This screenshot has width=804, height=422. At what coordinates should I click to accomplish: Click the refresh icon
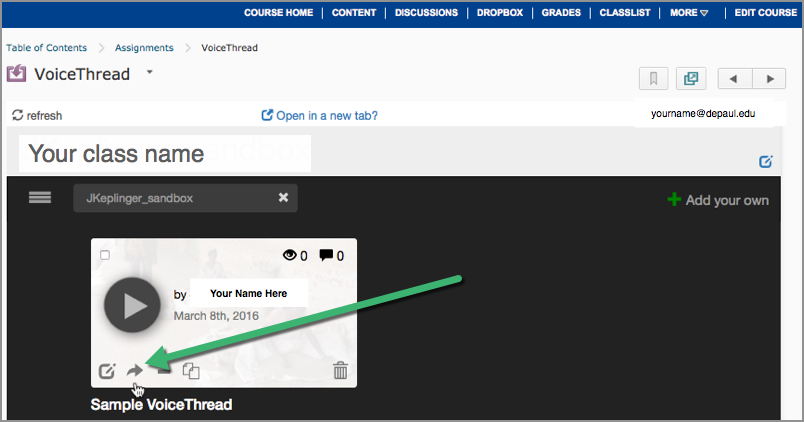click(18, 115)
